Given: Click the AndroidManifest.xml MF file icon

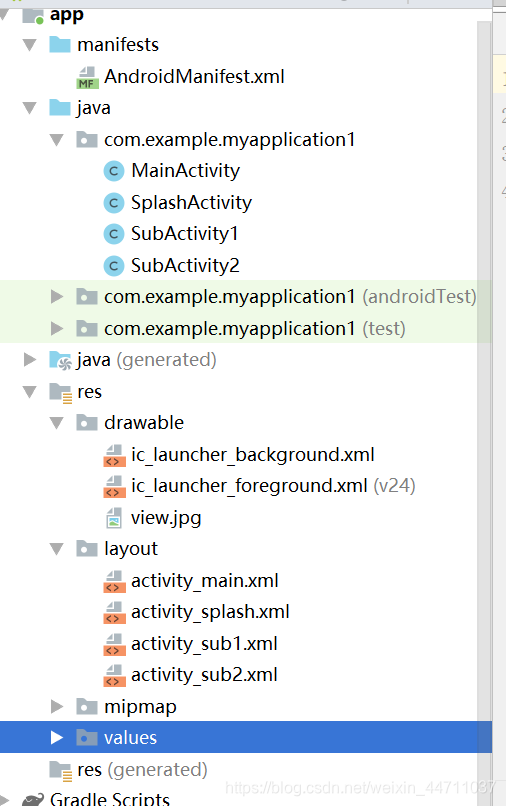Looking at the screenshot, I should pyautogui.click(x=87, y=77).
